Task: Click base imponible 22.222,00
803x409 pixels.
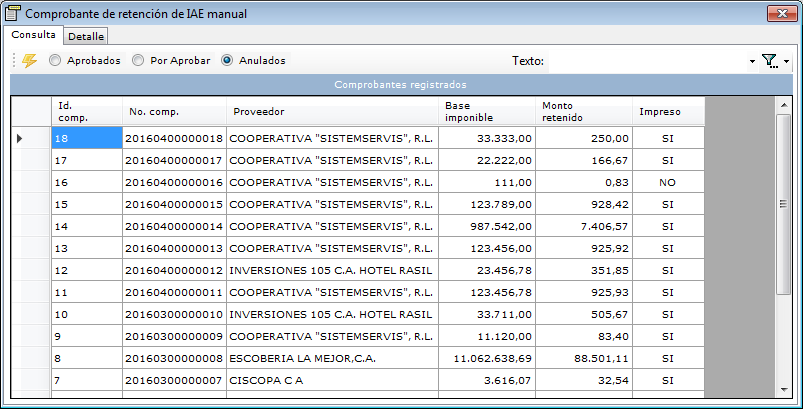Action: 487,160
